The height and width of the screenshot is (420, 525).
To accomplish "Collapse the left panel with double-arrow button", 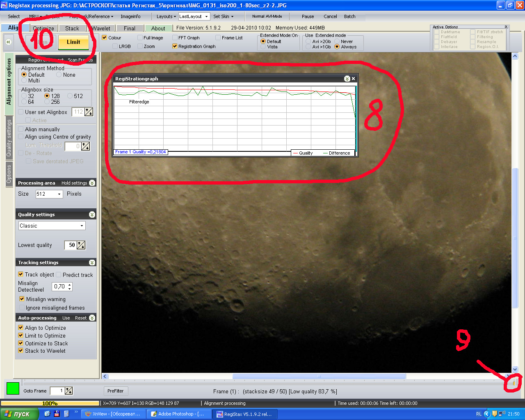I will point(8,42).
